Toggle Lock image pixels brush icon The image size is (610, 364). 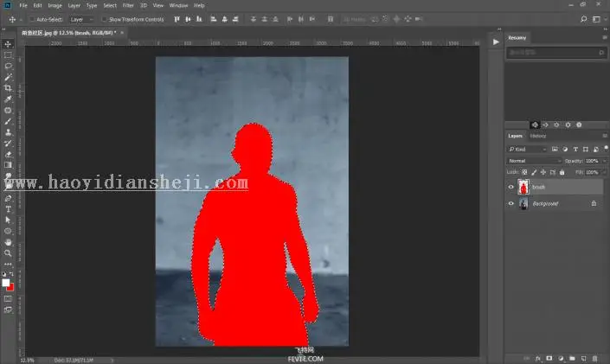[x=534, y=172]
